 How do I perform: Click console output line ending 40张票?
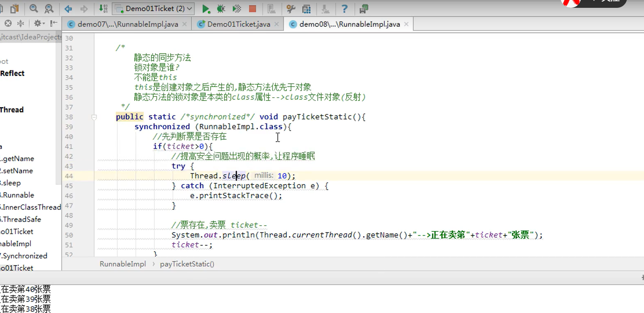[26, 290]
